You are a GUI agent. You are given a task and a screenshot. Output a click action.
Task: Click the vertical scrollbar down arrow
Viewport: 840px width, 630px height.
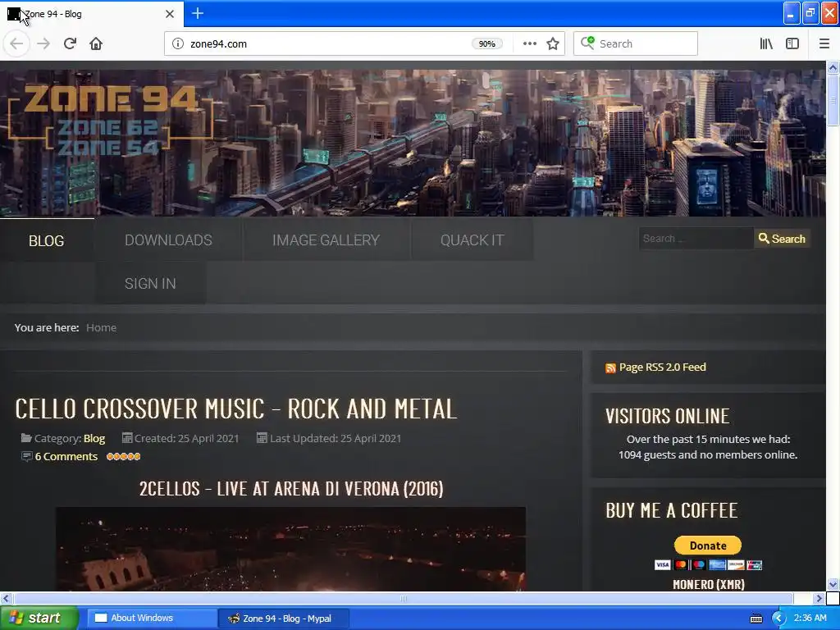(x=833, y=584)
